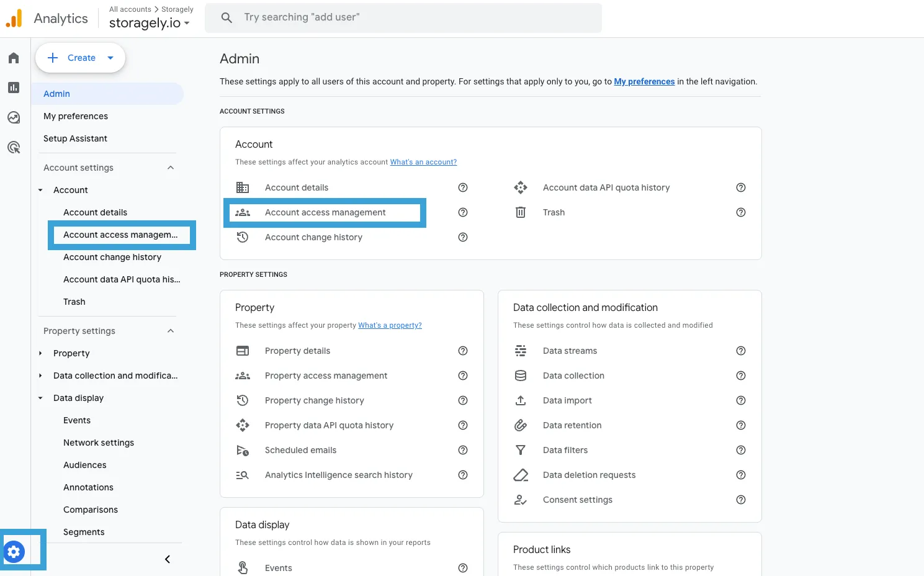The height and width of the screenshot is (576, 924).
Task: Open help for Account change history
Action: [463, 237]
